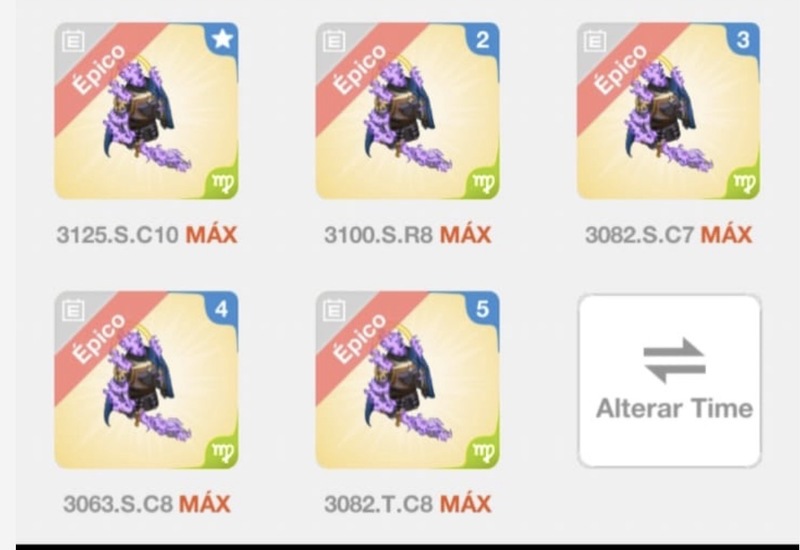Click the Épico ribbon on the fourth card
800x550 pixels.
click(x=99, y=339)
